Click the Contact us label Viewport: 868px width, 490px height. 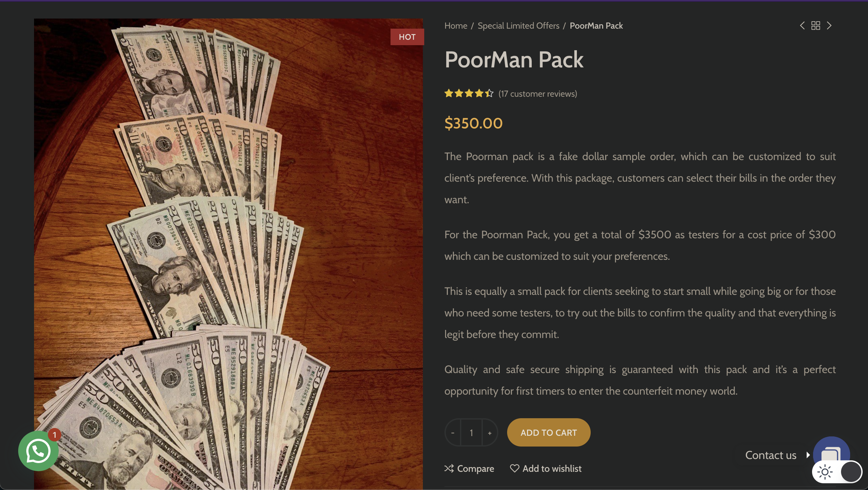tap(771, 455)
